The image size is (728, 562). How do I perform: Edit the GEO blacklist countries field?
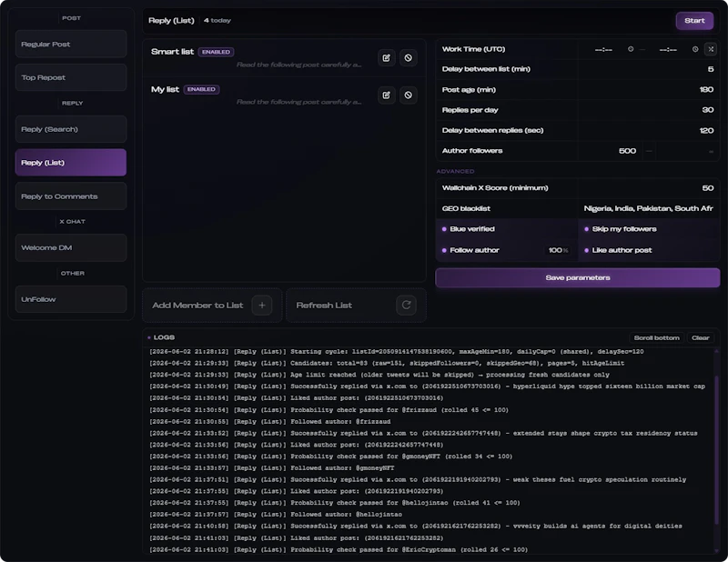648,209
